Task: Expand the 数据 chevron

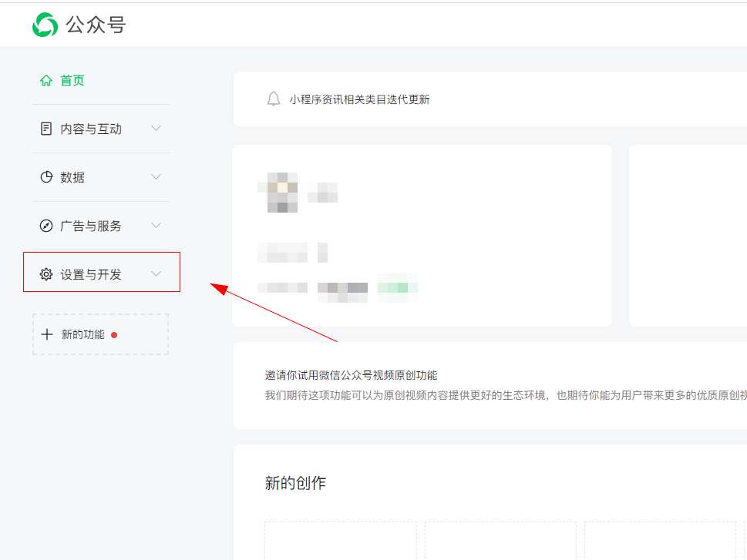Action: pos(156,176)
